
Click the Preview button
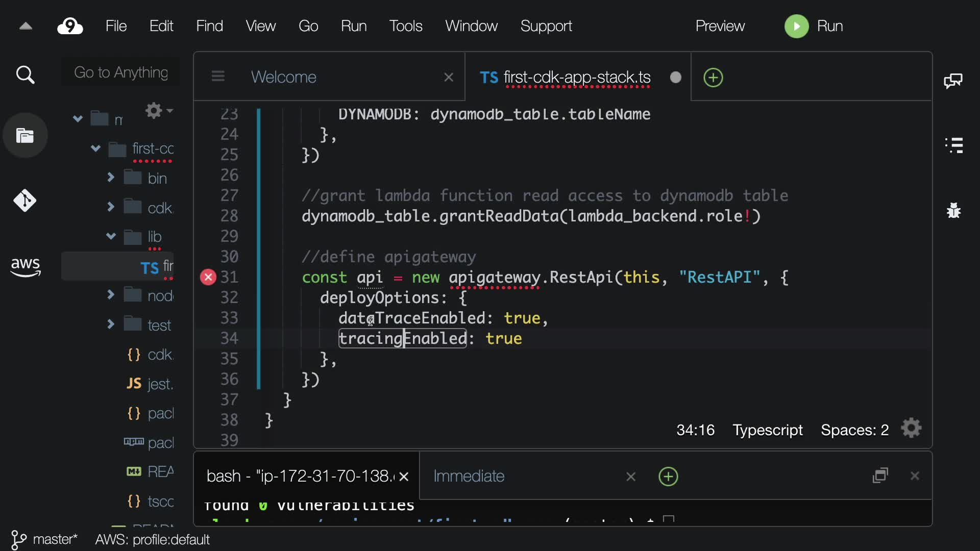(x=720, y=26)
